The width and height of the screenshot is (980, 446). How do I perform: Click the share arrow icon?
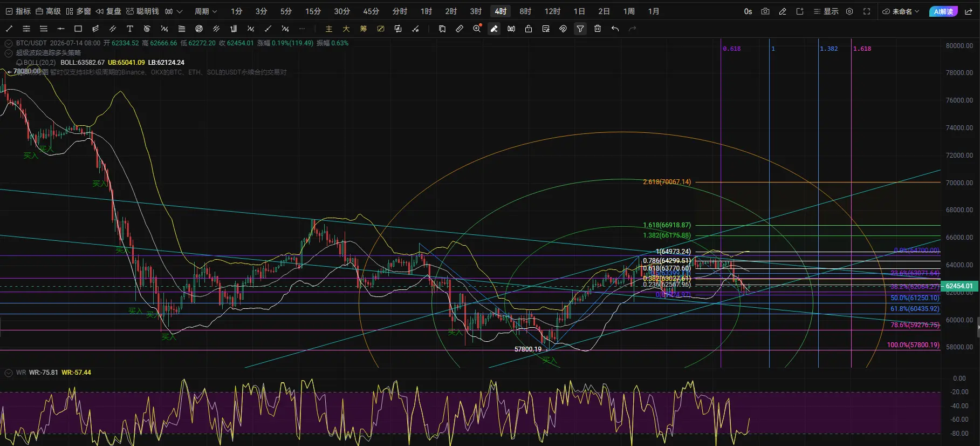[x=969, y=11]
